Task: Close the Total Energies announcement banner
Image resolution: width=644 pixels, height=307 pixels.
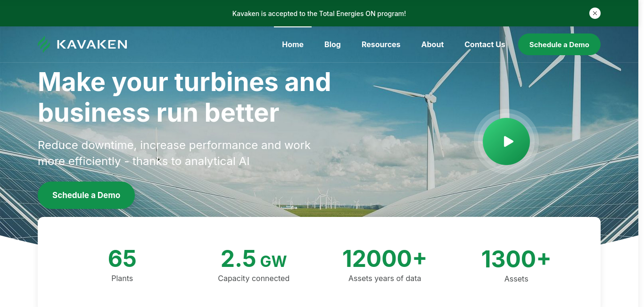Action: tap(595, 13)
